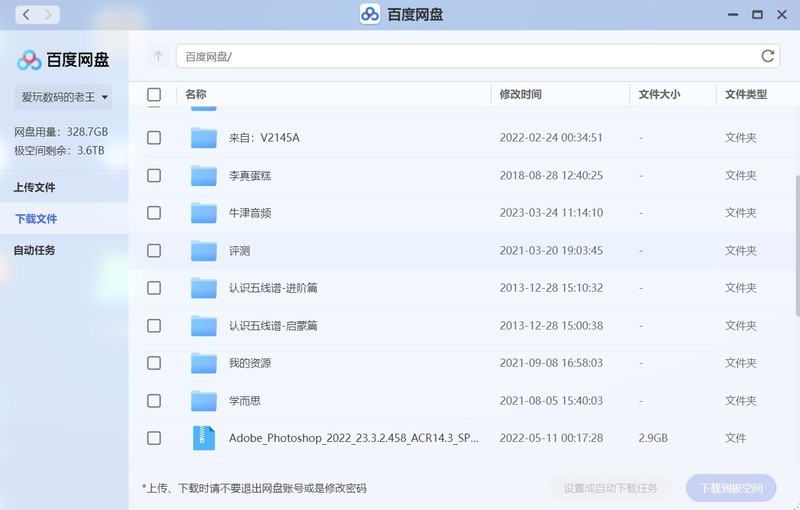Viewport: 800px width, 510px height.
Task: Open the 评测 folder icon
Action: pos(204,250)
